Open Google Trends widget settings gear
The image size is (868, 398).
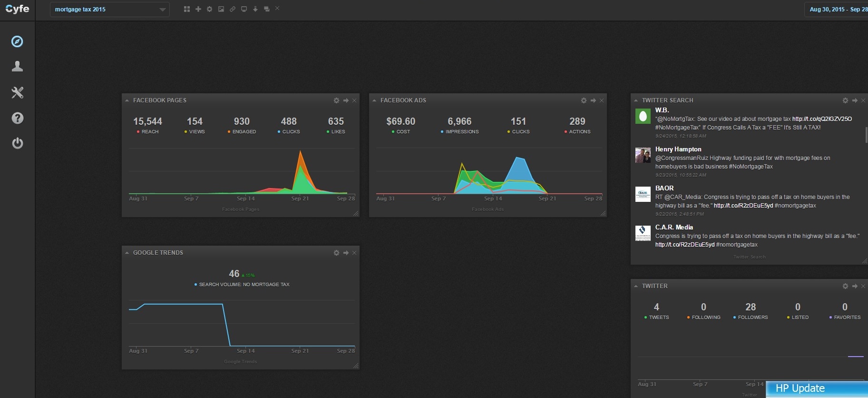click(337, 253)
